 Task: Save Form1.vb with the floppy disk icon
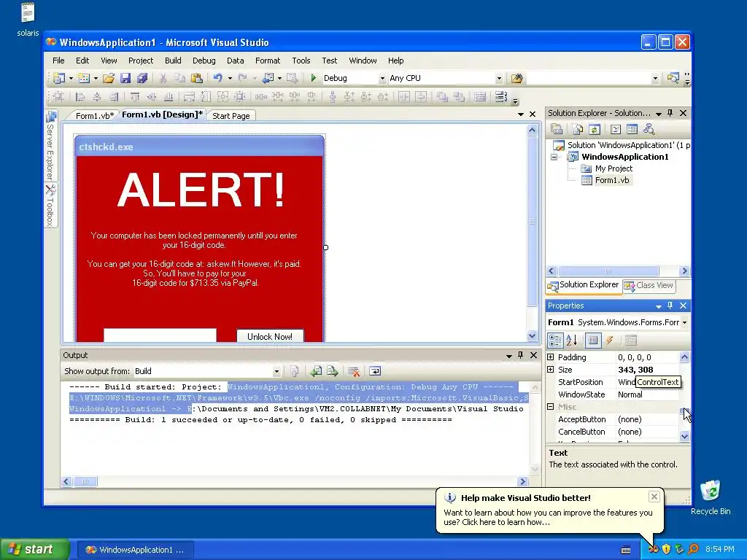click(x=125, y=78)
